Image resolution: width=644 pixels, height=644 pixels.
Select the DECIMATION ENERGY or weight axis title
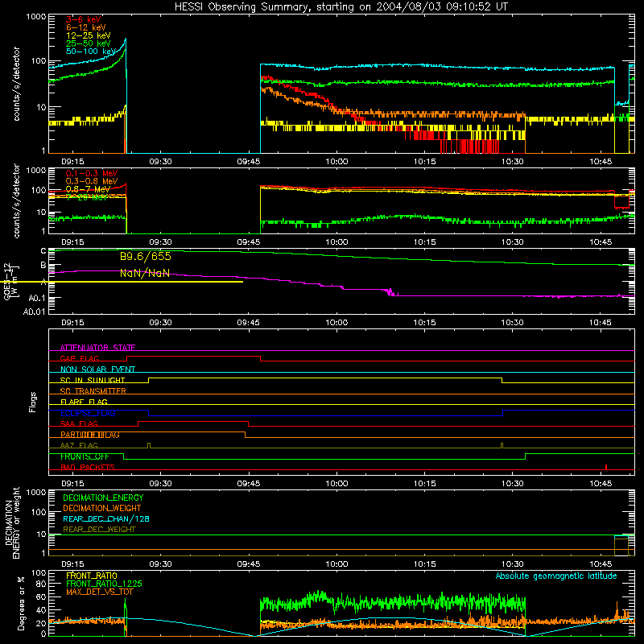[12, 522]
